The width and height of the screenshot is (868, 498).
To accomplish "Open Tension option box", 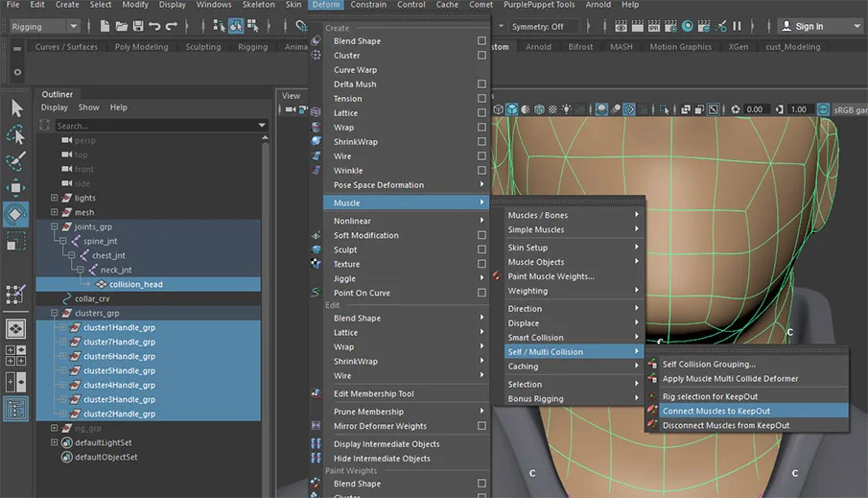I will click(x=481, y=99).
